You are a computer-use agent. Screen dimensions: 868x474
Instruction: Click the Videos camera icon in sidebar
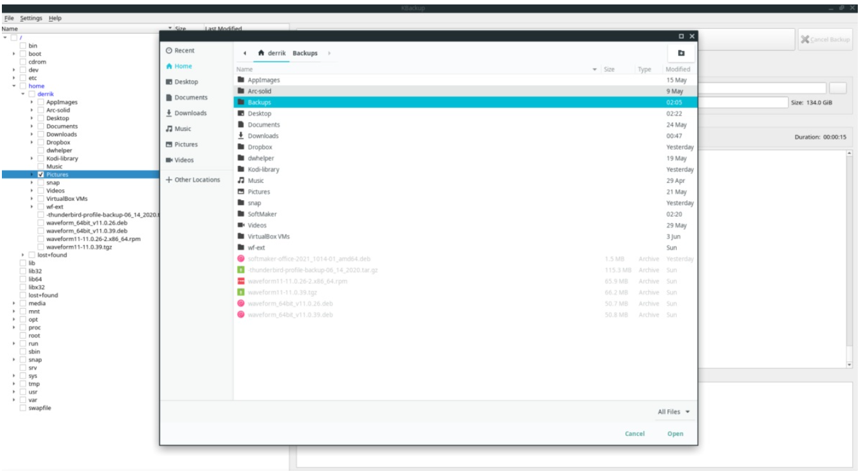point(168,160)
